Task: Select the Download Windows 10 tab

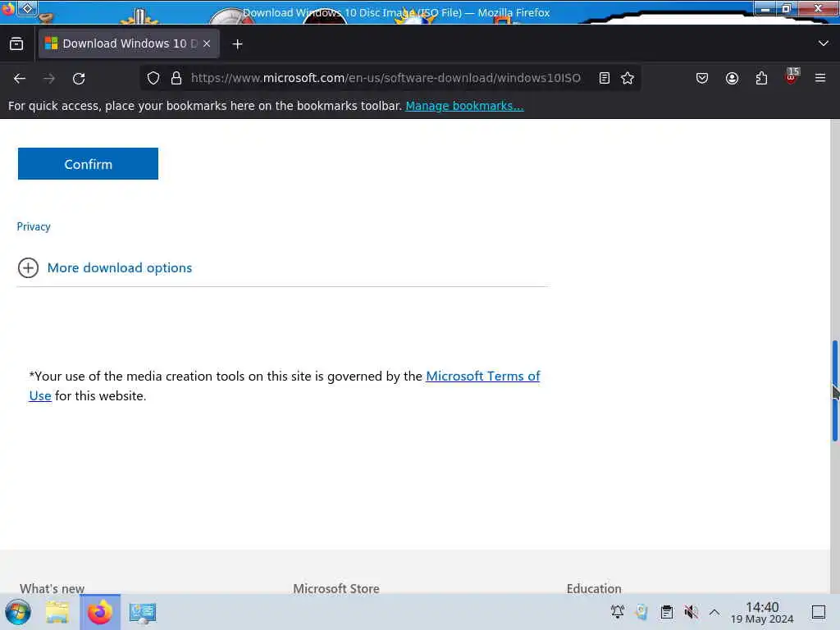Action: click(129, 43)
